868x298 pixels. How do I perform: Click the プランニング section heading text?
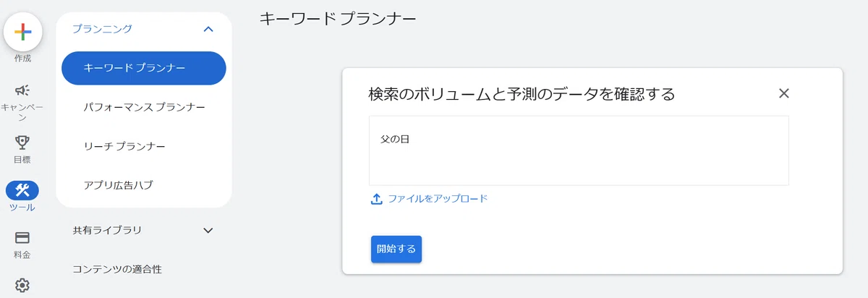click(x=102, y=29)
